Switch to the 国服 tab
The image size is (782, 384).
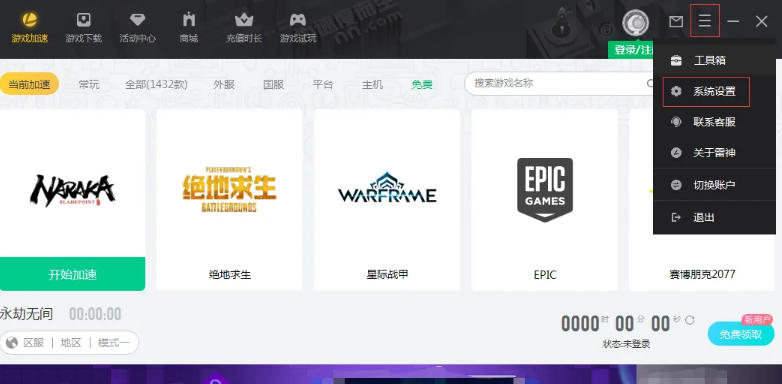(274, 85)
